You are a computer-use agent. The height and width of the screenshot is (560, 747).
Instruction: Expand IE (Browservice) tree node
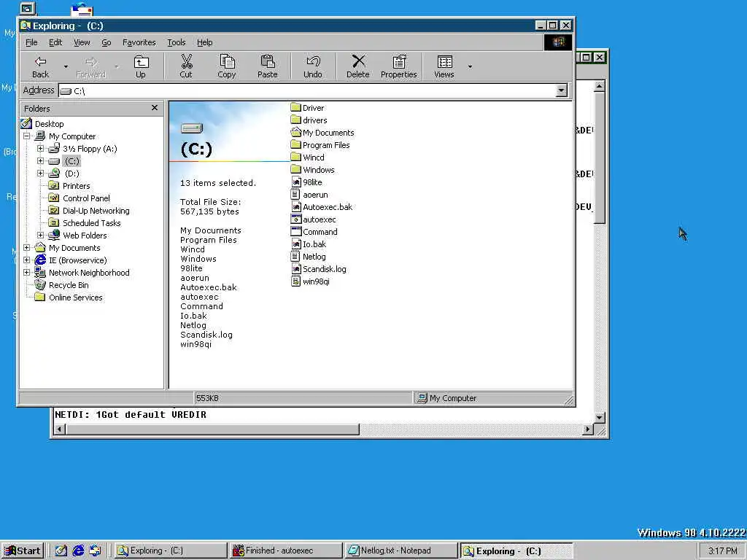[27, 260]
